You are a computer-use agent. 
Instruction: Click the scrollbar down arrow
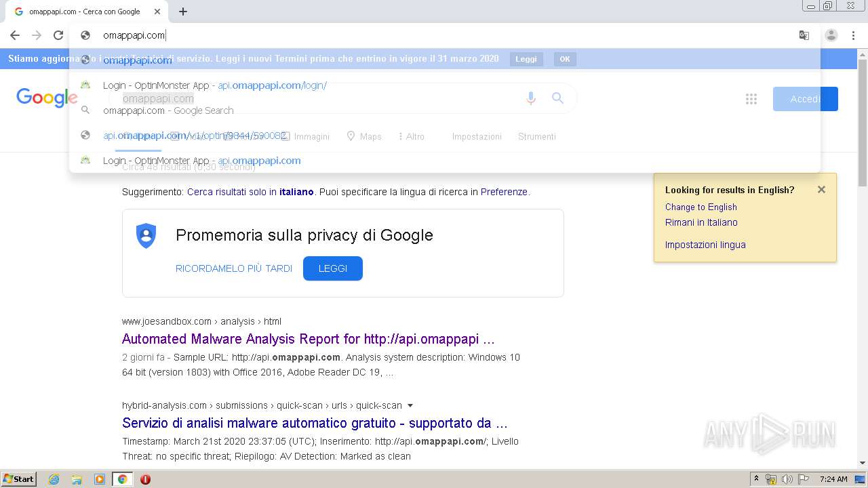pyautogui.click(x=863, y=463)
